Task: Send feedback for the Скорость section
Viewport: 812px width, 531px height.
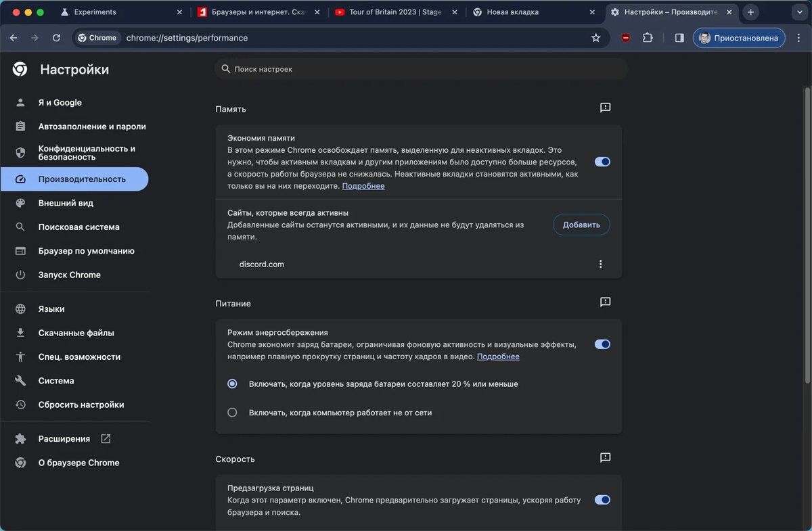Action: (x=606, y=458)
